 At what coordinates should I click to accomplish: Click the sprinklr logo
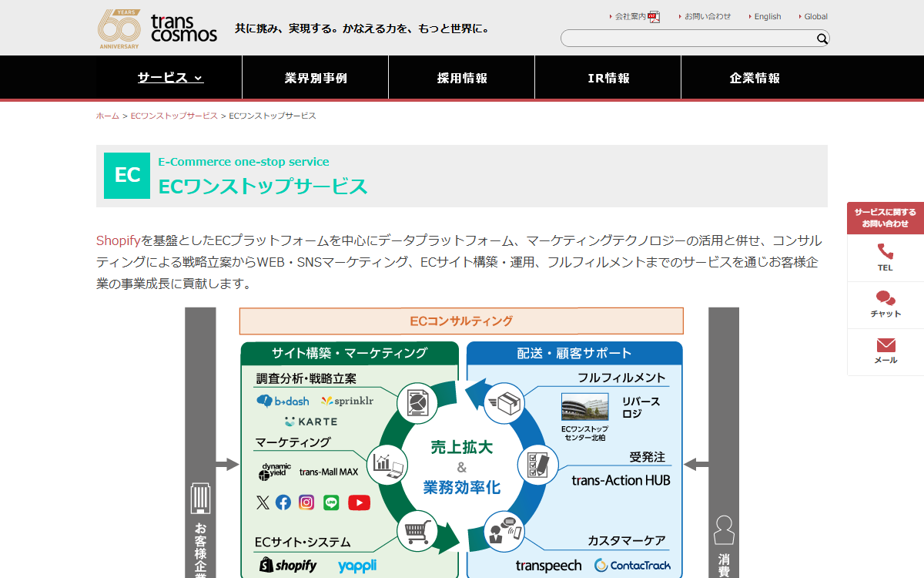point(347,401)
